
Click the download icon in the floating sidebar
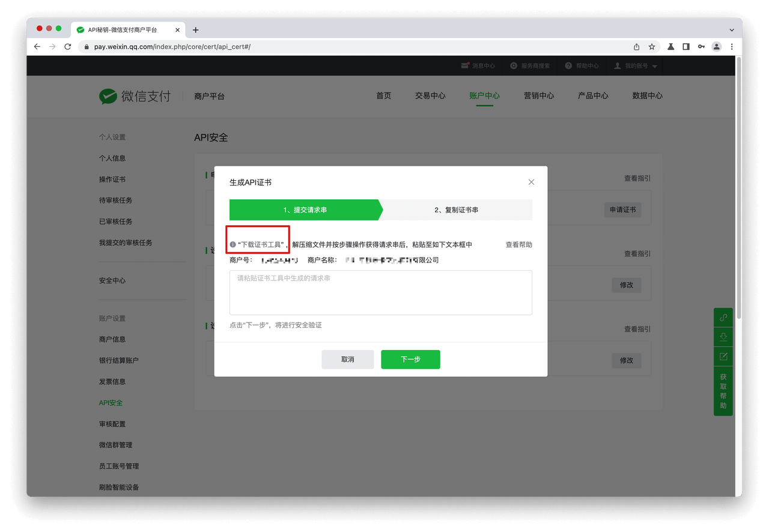pos(723,337)
